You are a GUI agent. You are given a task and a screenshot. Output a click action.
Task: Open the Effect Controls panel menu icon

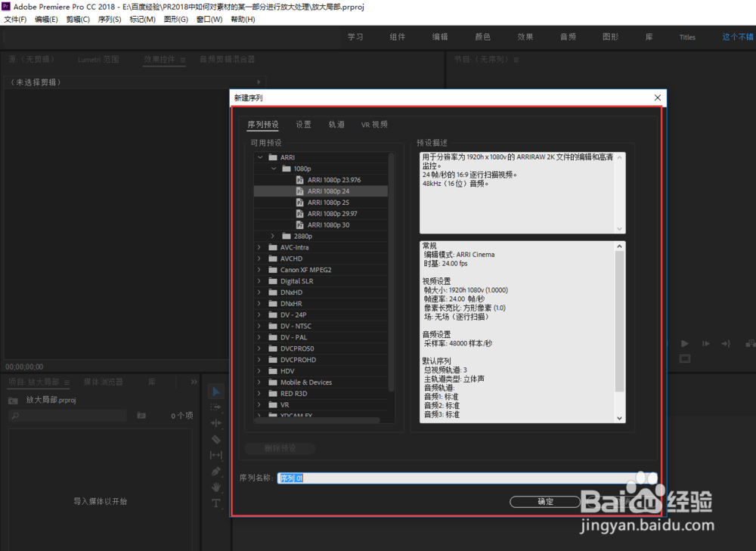183,60
